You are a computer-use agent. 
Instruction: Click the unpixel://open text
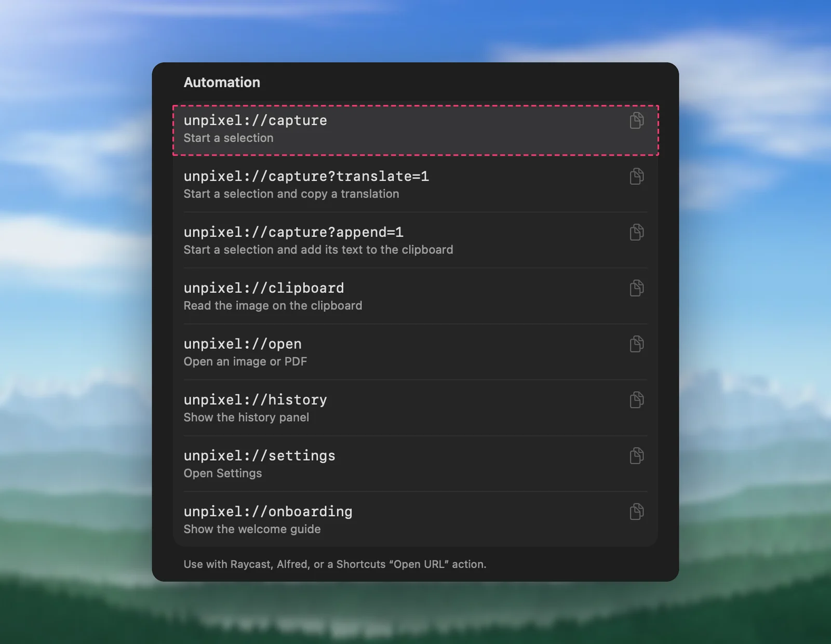[x=243, y=344]
